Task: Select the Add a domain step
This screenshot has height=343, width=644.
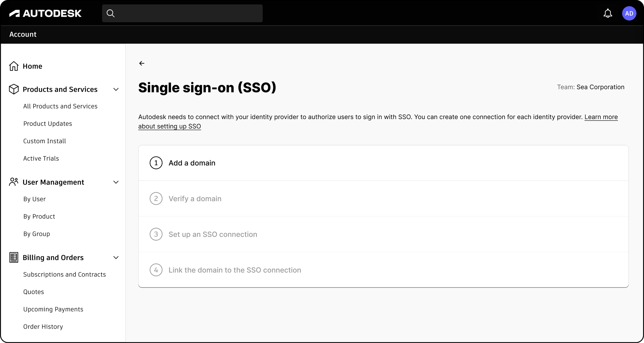Action: [192, 163]
